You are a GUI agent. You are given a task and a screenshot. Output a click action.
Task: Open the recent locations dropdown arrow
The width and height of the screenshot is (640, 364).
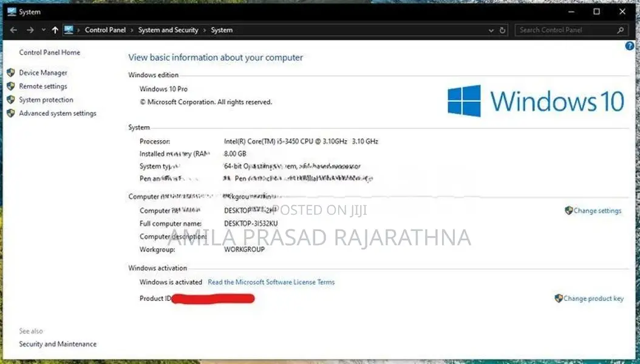tap(43, 30)
